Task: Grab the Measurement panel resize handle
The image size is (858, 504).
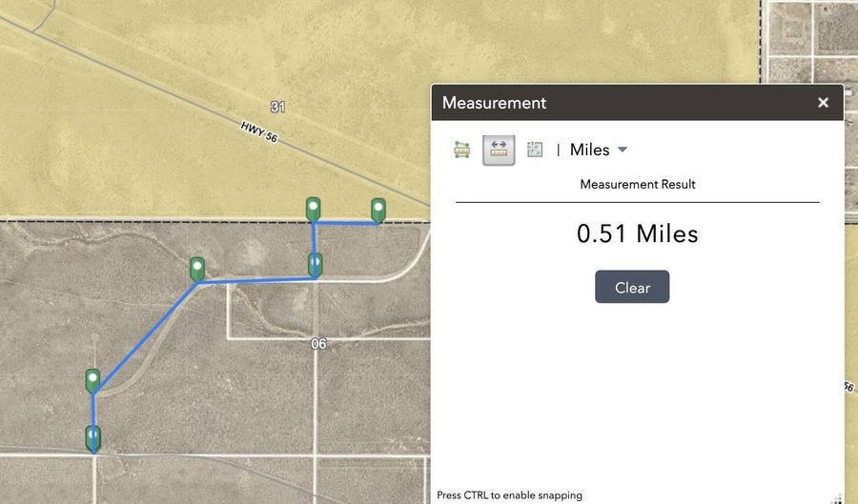Action: click(x=838, y=496)
